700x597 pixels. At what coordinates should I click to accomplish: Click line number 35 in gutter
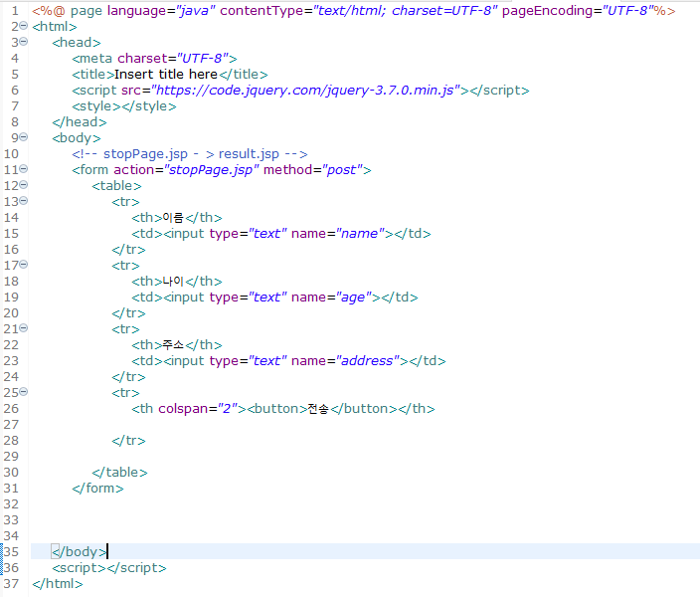coord(11,552)
